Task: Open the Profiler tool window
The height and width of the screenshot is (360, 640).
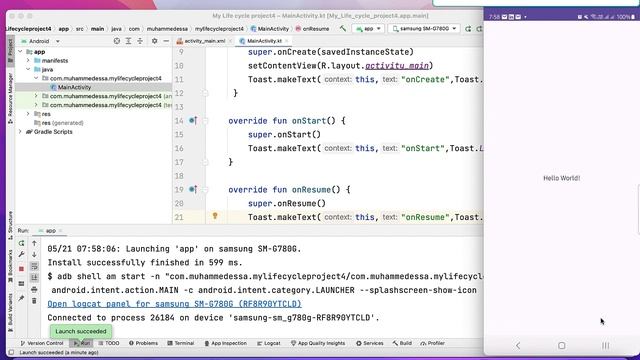Action: tap(432, 343)
